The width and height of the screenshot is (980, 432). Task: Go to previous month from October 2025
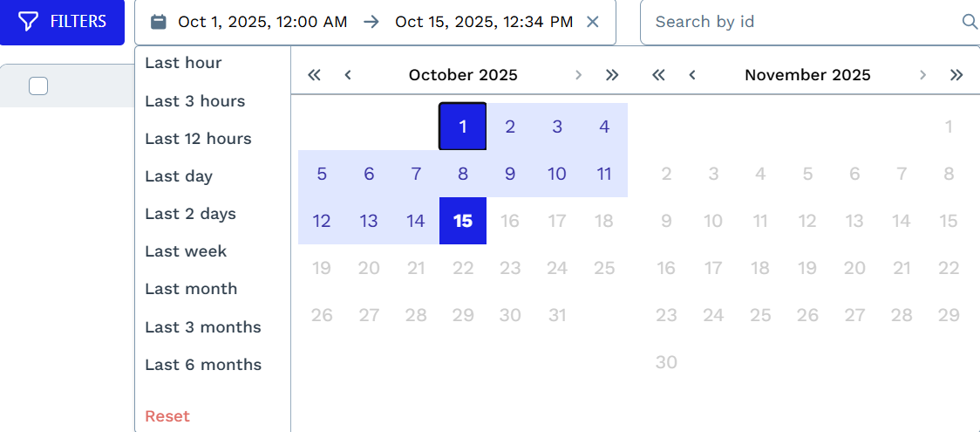tap(348, 75)
